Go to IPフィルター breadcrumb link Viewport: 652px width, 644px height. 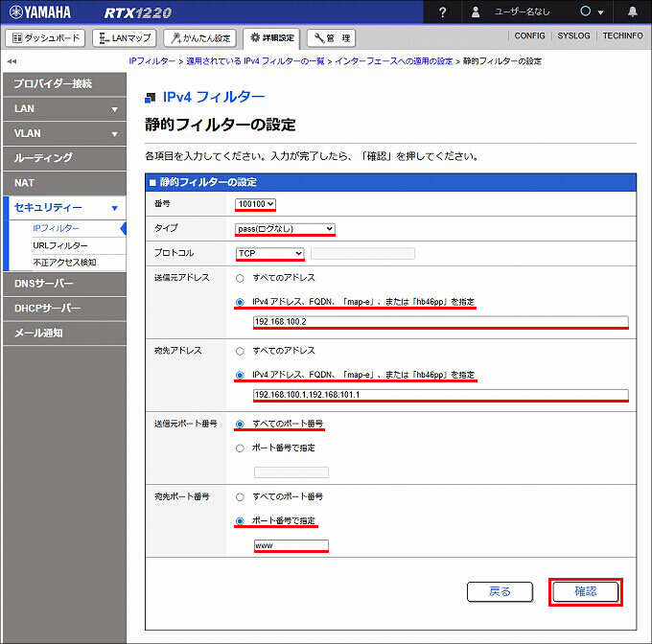point(152,61)
